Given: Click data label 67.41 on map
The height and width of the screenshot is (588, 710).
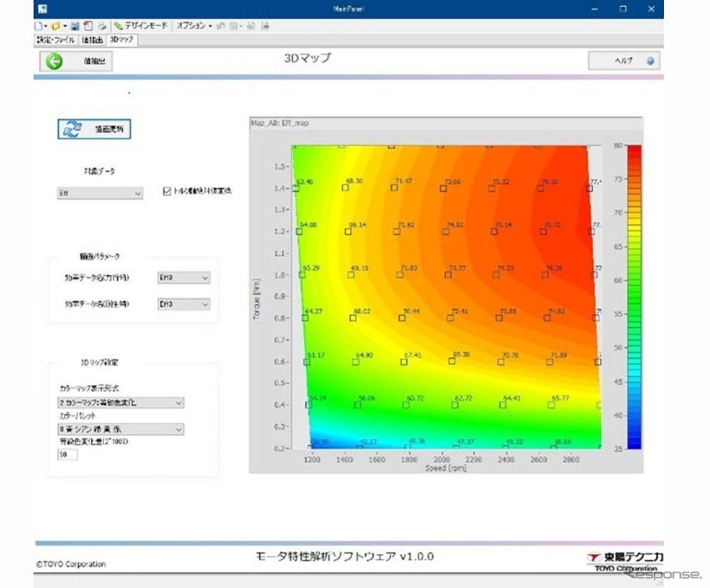Looking at the screenshot, I should pyautogui.click(x=413, y=355).
